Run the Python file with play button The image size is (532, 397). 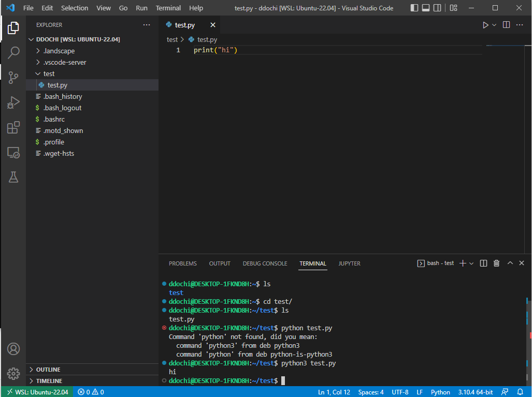click(485, 25)
